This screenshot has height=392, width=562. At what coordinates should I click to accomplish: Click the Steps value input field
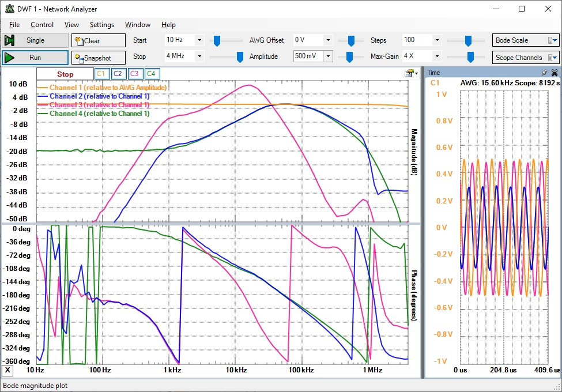(416, 40)
